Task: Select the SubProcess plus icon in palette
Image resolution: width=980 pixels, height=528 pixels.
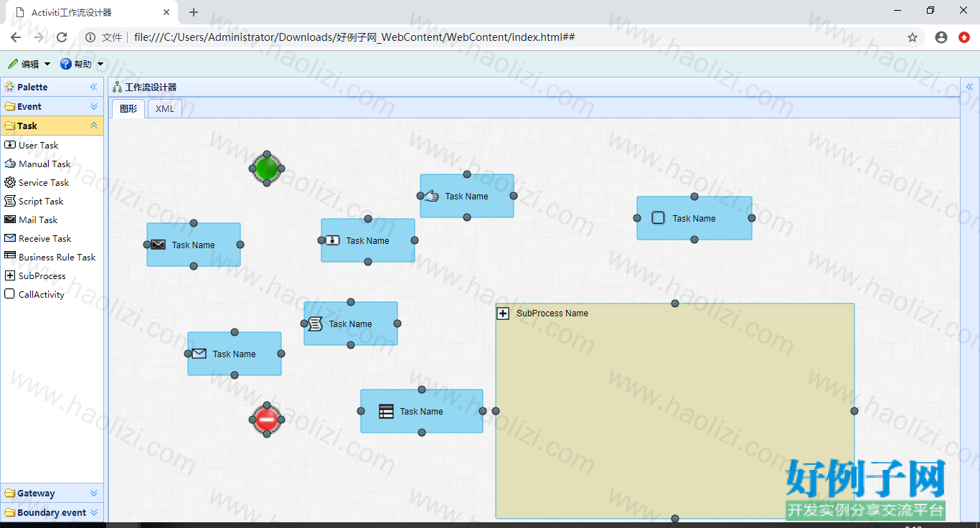Action: coord(10,275)
